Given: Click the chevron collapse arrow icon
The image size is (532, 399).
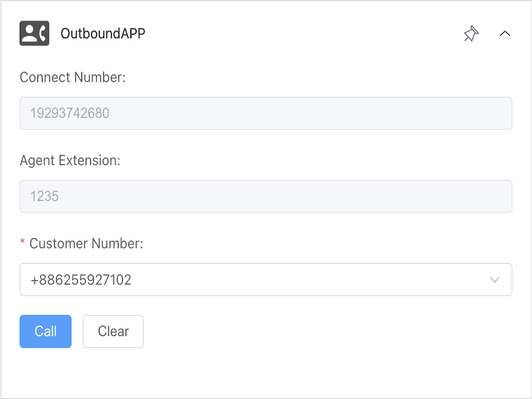Looking at the screenshot, I should click(504, 33).
